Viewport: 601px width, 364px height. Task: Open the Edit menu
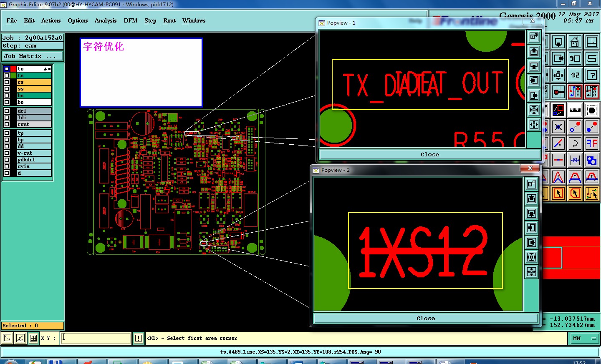[x=29, y=20]
